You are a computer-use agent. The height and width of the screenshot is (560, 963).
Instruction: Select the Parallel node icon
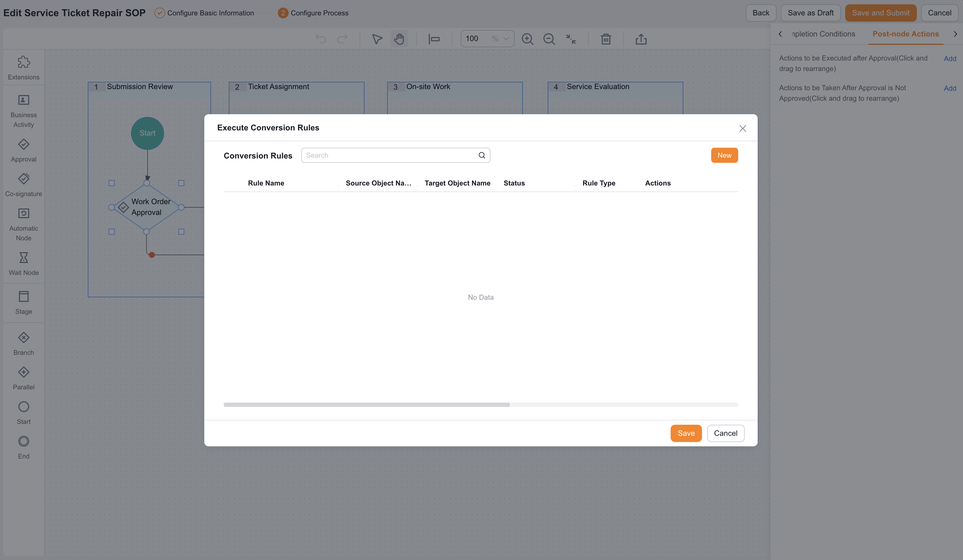(x=24, y=372)
